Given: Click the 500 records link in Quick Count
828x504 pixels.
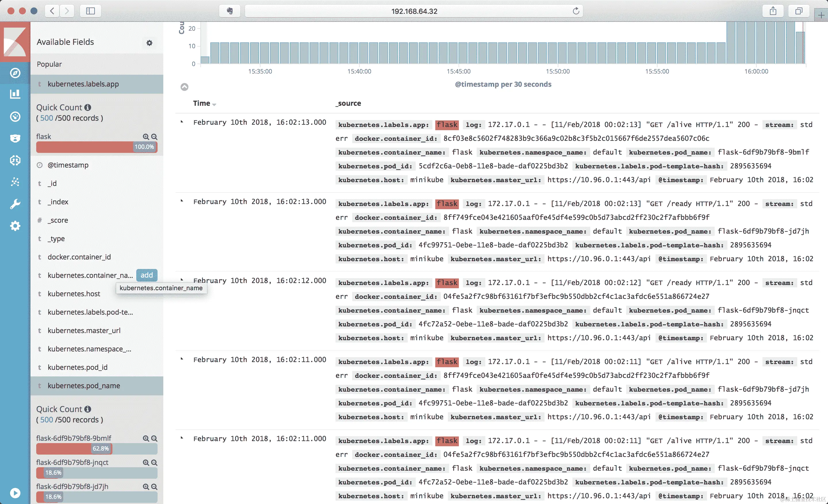Looking at the screenshot, I should pyautogui.click(x=46, y=118).
